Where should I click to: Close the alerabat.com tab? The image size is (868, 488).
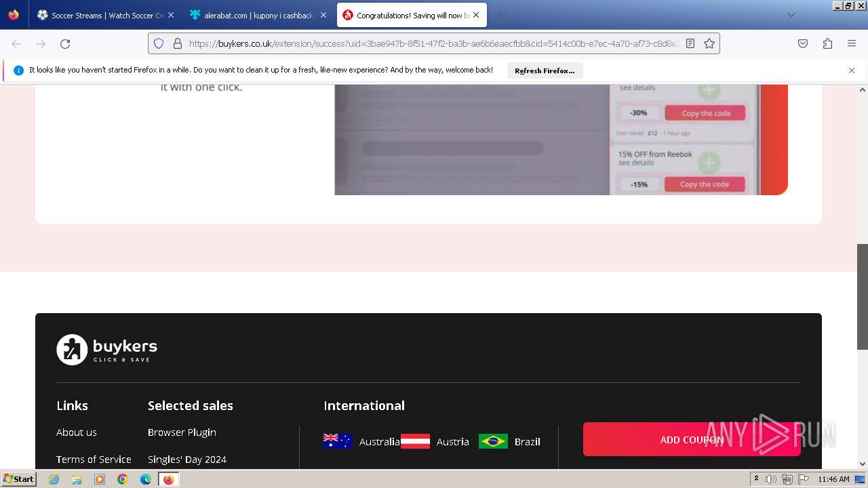(323, 15)
